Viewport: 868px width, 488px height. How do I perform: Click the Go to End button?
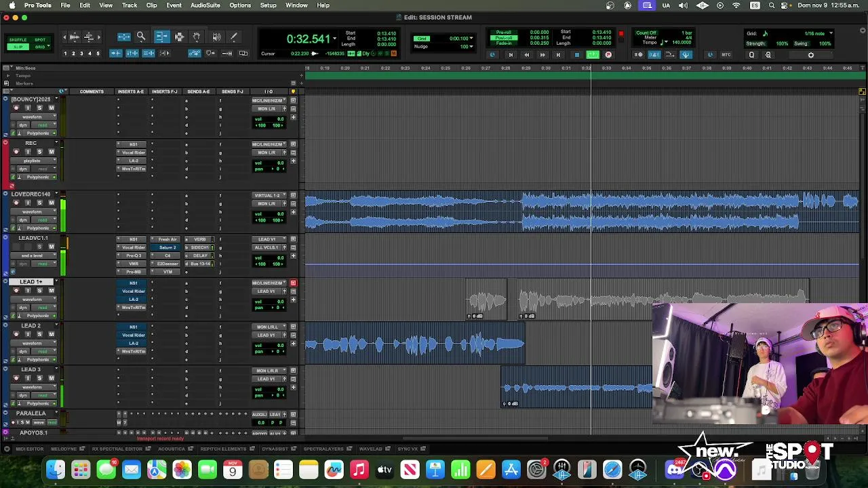pos(558,55)
